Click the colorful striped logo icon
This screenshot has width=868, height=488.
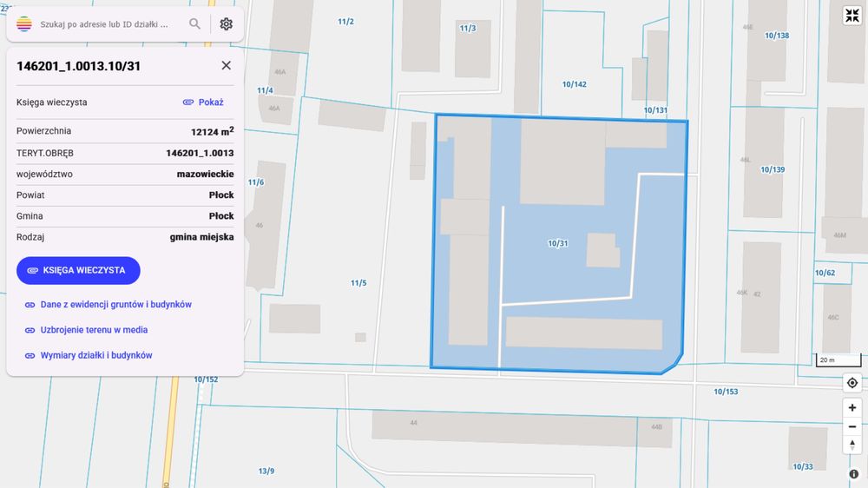tap(23, 23)
